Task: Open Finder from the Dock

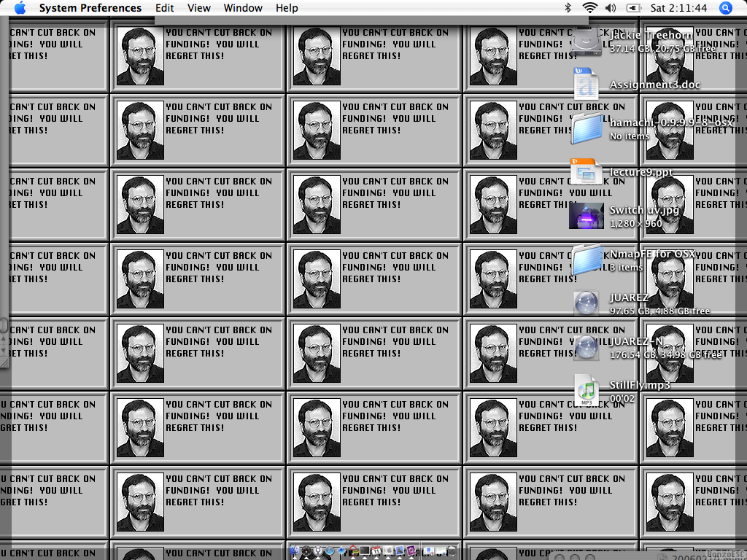Action: 295,551
